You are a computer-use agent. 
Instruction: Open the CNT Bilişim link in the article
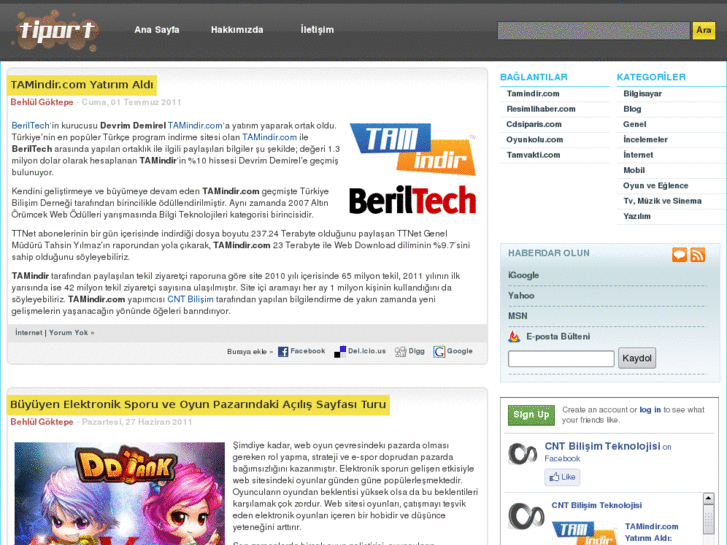click(190, 299)
